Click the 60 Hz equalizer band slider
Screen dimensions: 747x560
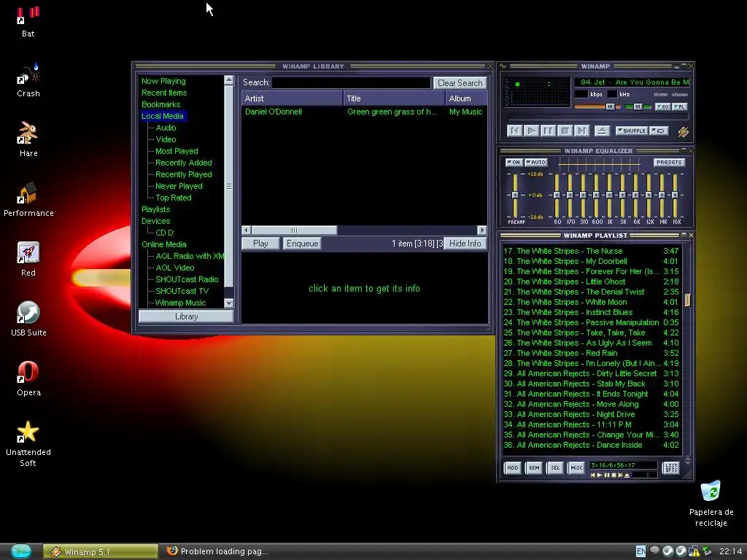tap(557, 195)
